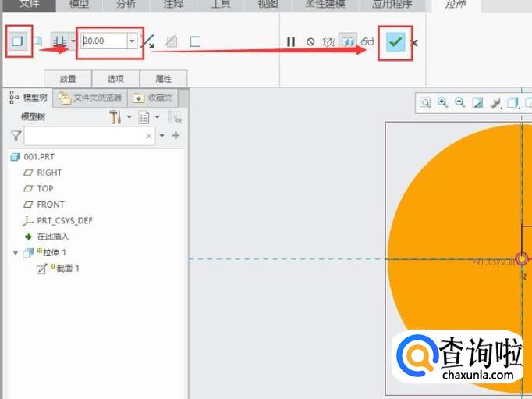Switch to the 工具 ribbon tab
This screenshot has height=399, width=532.
(x=221, y=5)
